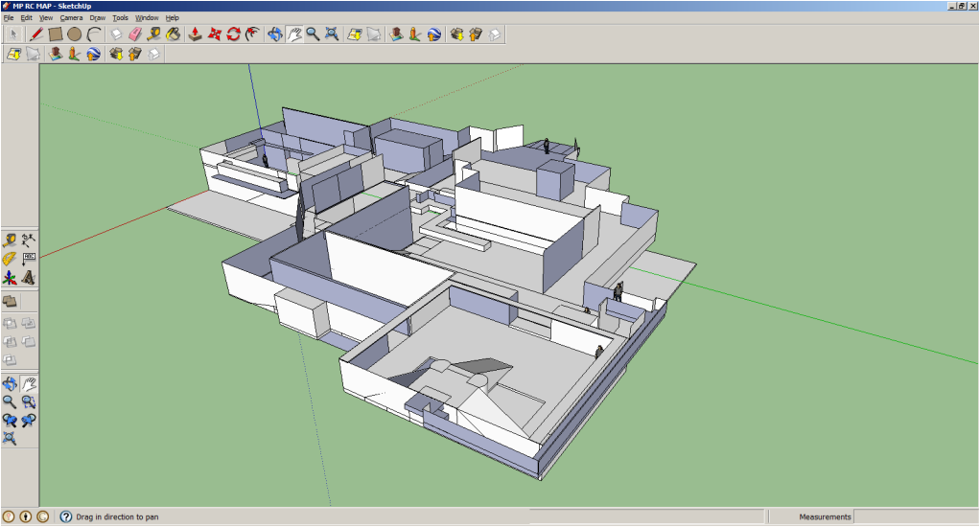Pick the Select arrow tool

(13, 34)
